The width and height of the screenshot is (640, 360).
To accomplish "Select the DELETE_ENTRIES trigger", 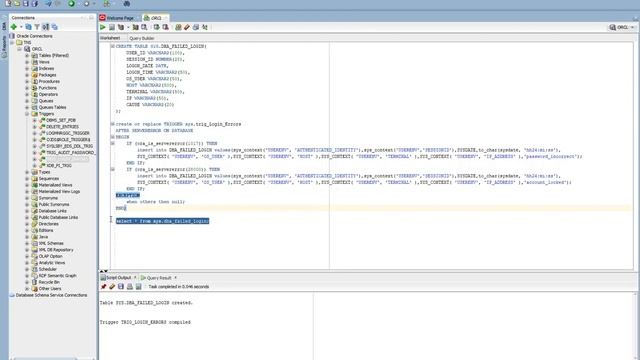I will (62, 127).
